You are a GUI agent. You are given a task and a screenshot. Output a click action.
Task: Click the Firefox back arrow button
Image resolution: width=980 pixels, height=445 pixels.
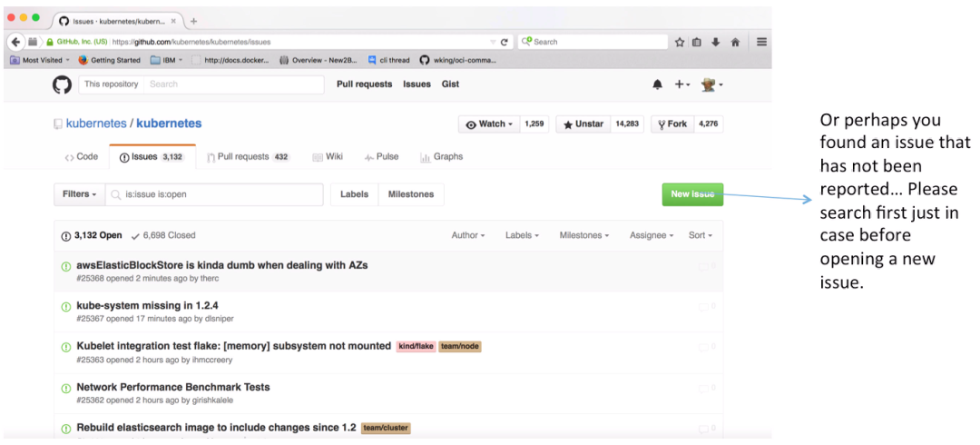tap(16, 42)
